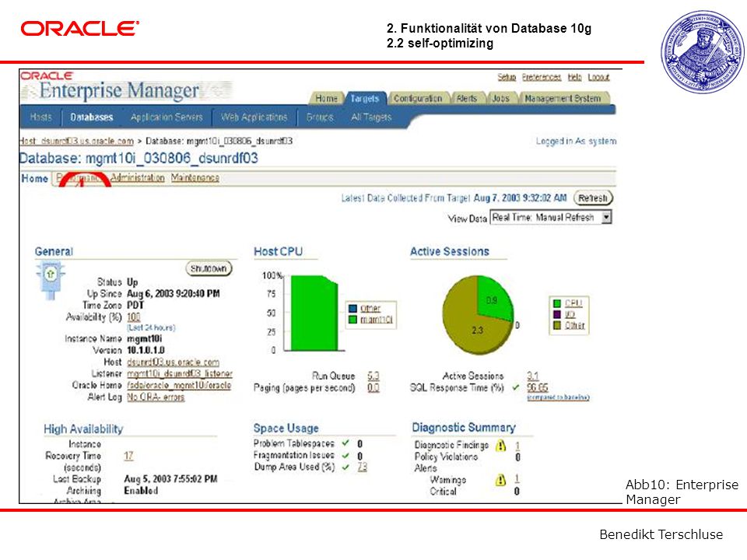Click the Refresh button
The height and width of the screenshot is (560, 747).
pos(593,198)
